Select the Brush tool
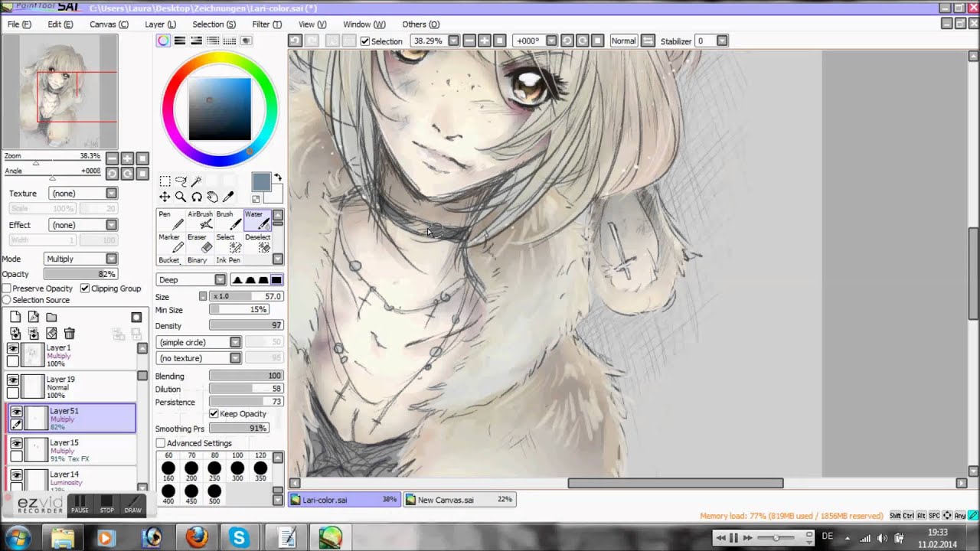 (x=229, y=220)
